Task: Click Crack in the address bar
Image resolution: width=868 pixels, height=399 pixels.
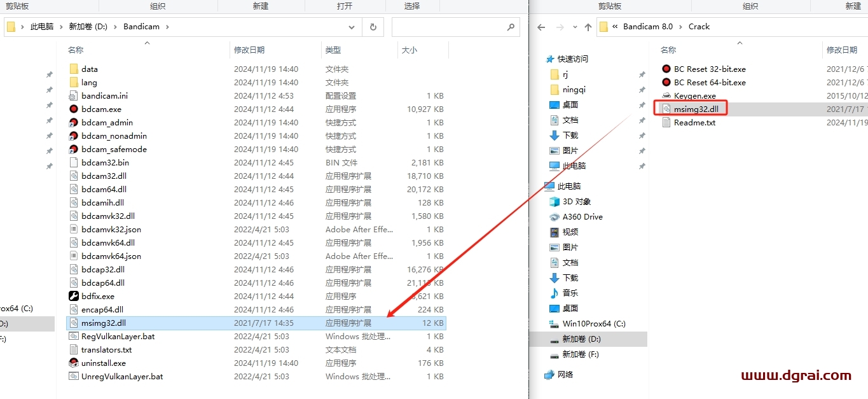Action: coord(699,27)
